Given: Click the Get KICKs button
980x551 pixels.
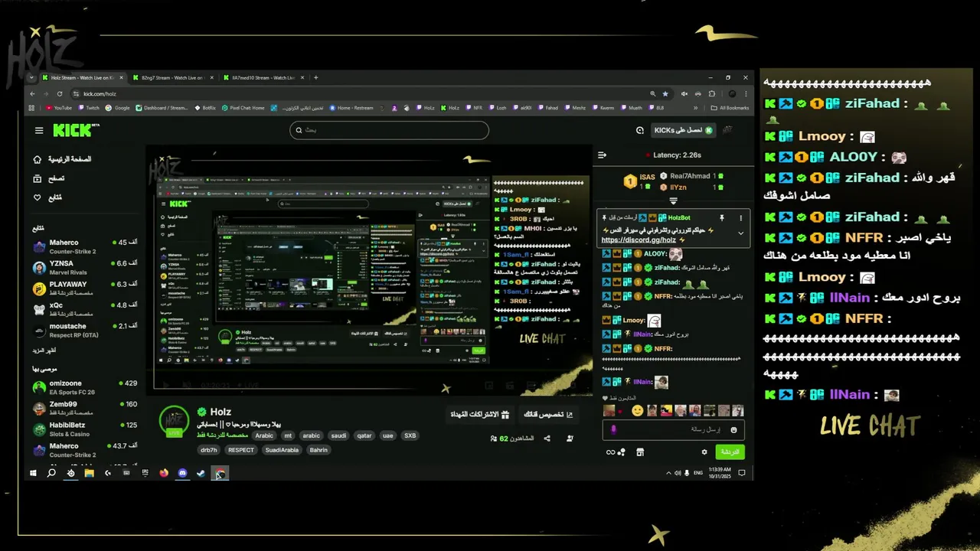Looking at the screenshot, I should pos(683,131).
